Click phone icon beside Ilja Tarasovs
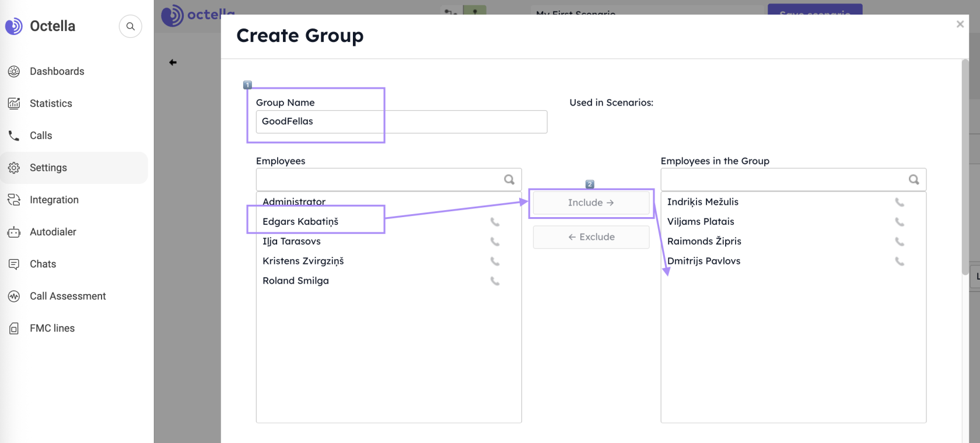Image resolution: width=980 pixels, height=443 pixels. tap(495, 242)
